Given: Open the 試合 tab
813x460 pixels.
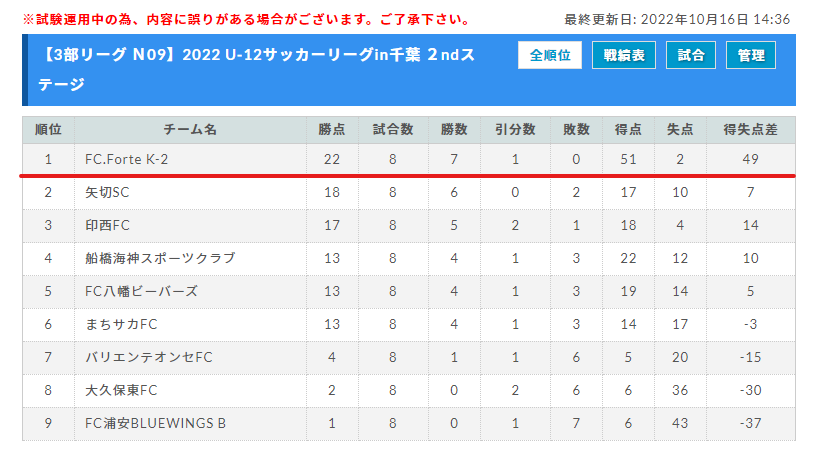Looking at the screenshot, I should pos(691,55).
